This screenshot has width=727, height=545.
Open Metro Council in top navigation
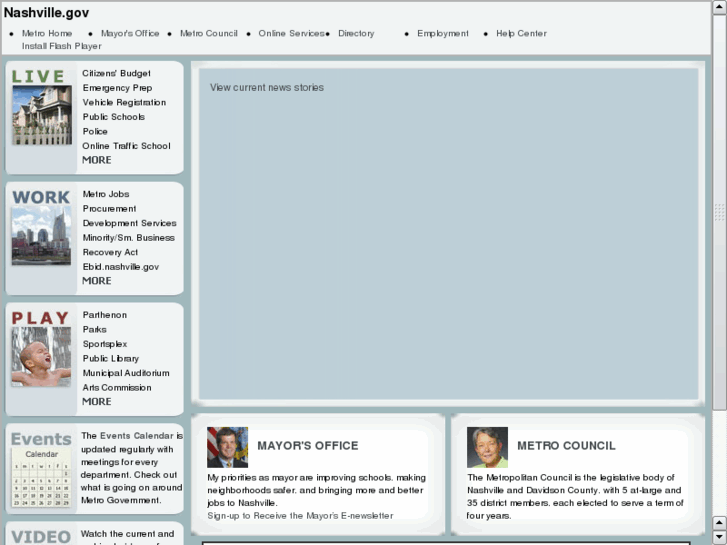pyautogui.click(x=209, y=33)
